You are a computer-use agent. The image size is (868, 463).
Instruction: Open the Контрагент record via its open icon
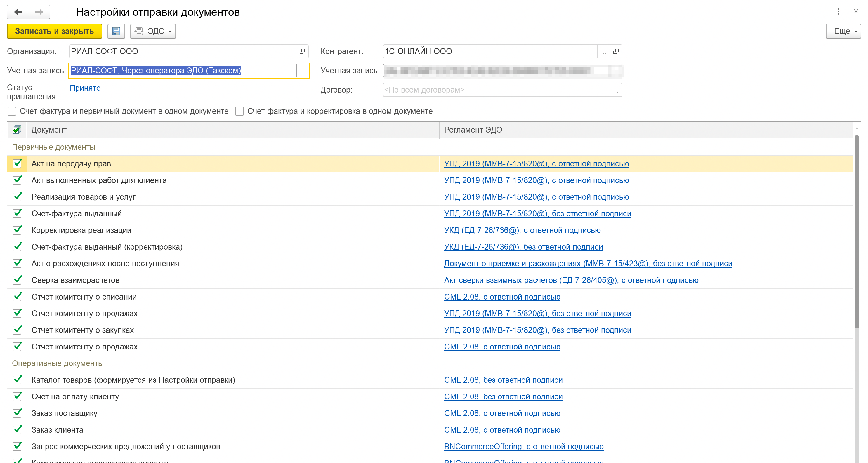616,51
